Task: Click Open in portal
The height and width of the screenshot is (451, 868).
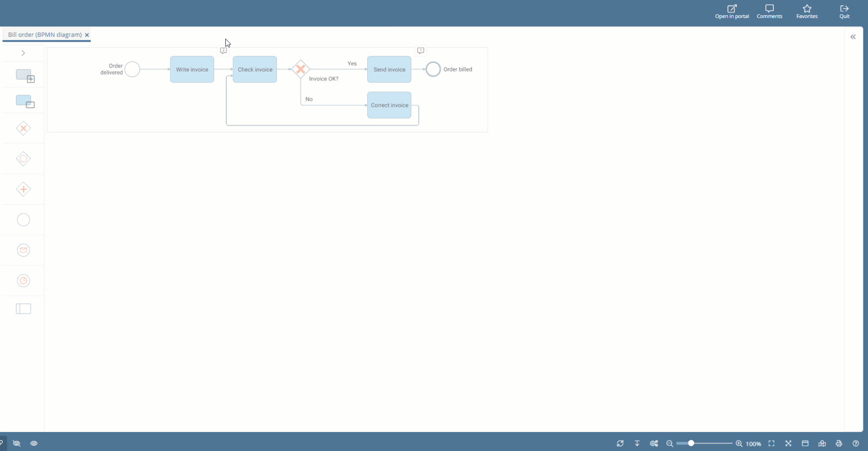Action: tap(732, 12)
